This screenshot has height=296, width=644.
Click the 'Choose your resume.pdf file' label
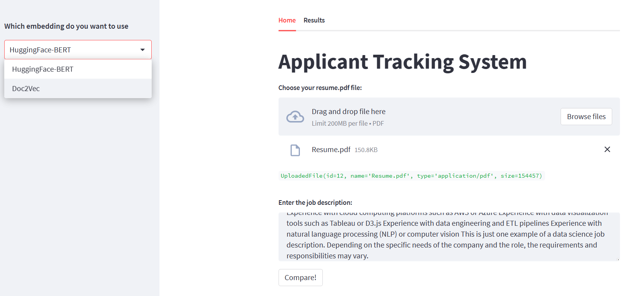click(320, 88)
